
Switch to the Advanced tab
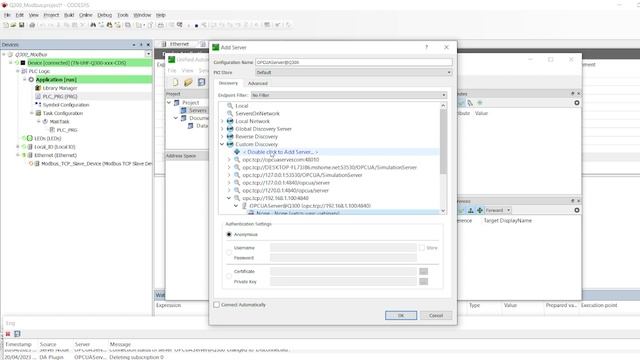click(258, 83)
